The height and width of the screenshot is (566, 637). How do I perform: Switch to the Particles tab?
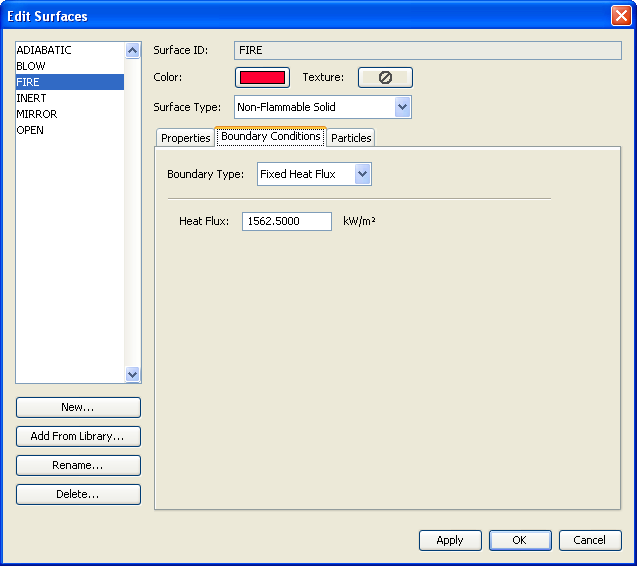coord(351,138)
